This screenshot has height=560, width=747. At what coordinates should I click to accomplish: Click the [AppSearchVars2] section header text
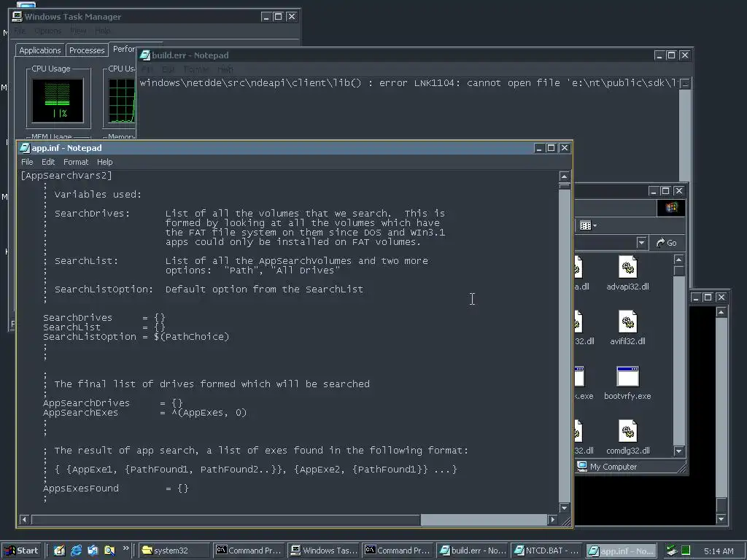[x=66, y=176]
